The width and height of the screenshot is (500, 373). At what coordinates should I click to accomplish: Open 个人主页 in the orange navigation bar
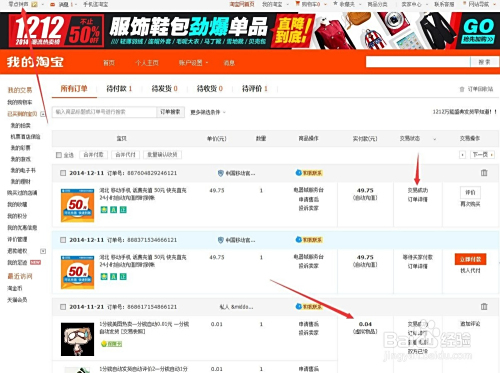147,63
